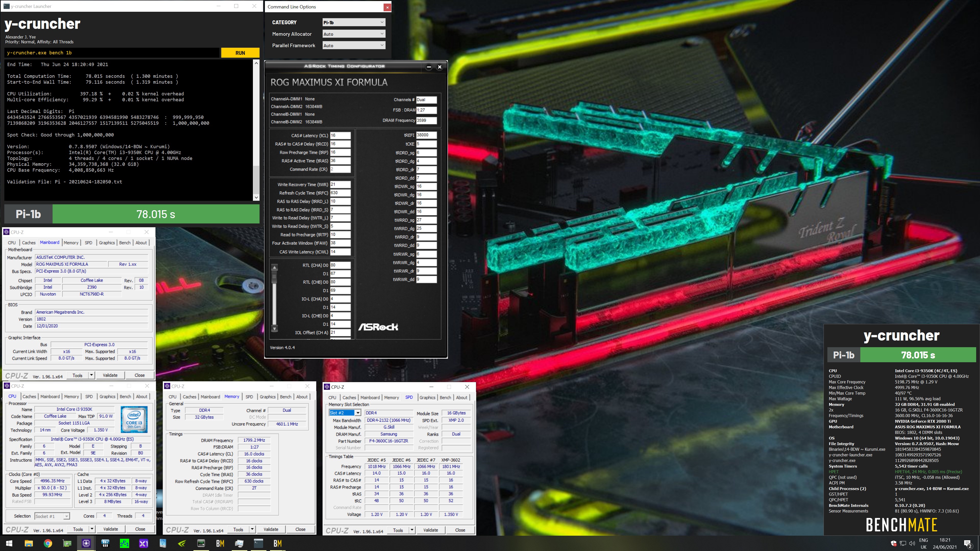Click the y-cruncher Launcher title bar icon
The image size is (980, 551).
pos(6,6)
